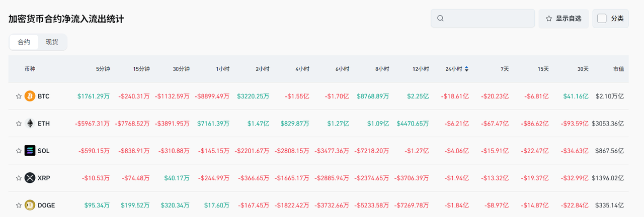The height and width of the screenshot is (217, 644).
Task: Click the XRP coin icon
Action: [30, 178]
